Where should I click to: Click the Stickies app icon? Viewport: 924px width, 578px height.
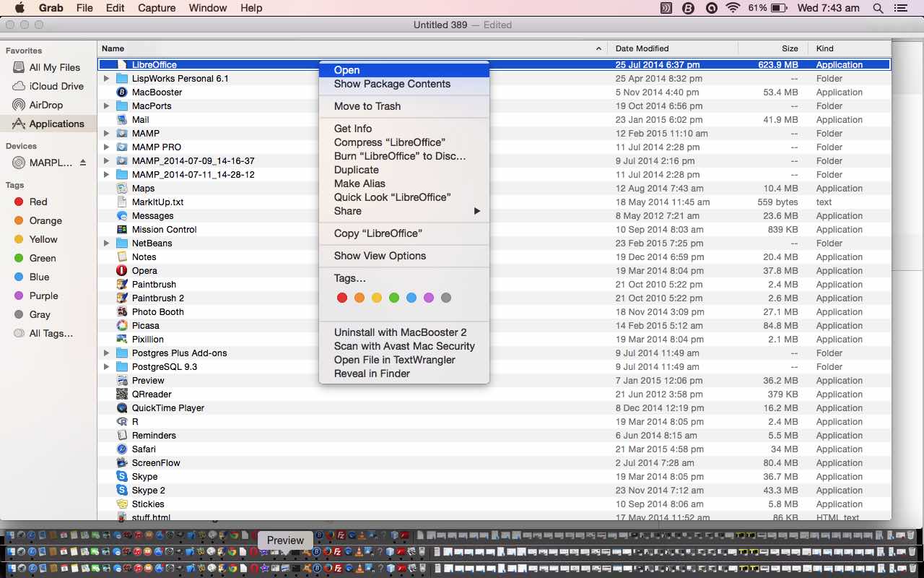pyautogui.click(x=122, y=504)
